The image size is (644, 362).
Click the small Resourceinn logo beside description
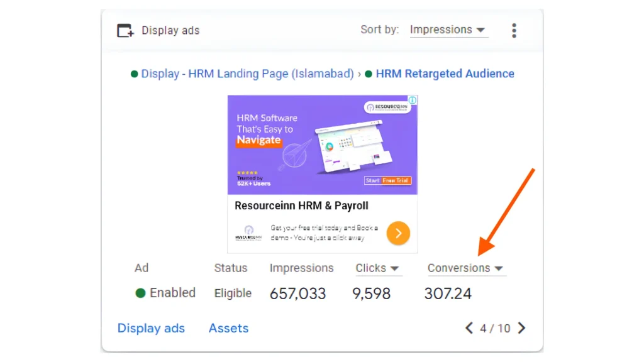pos(248,233)
